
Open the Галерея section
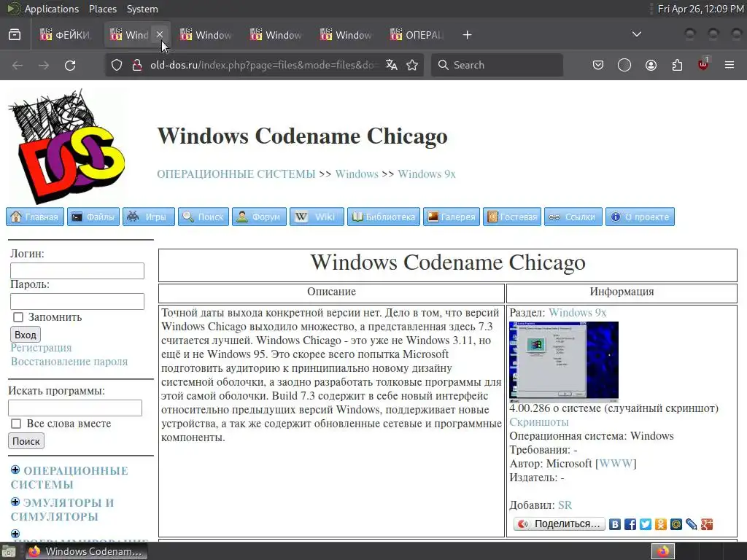click(x=452, y=217)
